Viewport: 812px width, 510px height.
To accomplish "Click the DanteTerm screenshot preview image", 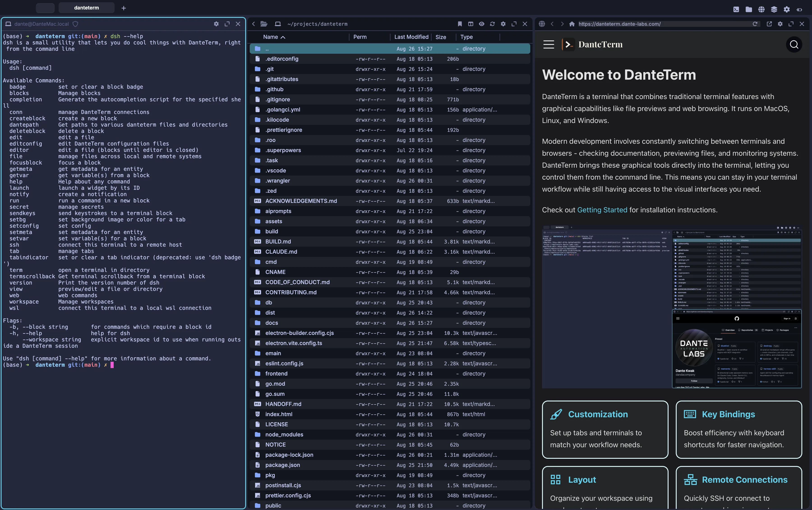I will [x=671, y=307].
